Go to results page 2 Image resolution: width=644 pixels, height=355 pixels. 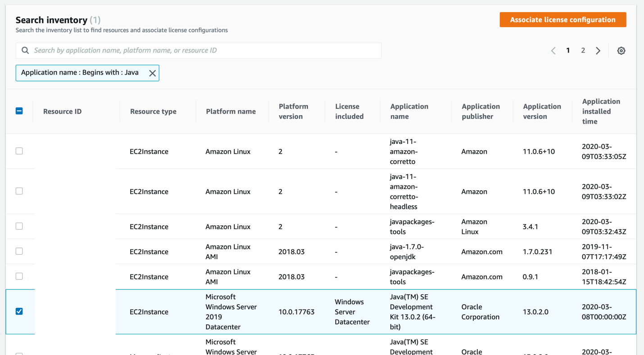click(x=583, y=50)
